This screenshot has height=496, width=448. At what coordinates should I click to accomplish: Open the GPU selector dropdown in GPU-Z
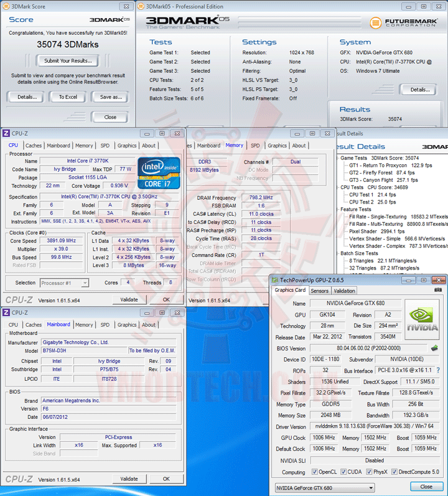[325, 488]
